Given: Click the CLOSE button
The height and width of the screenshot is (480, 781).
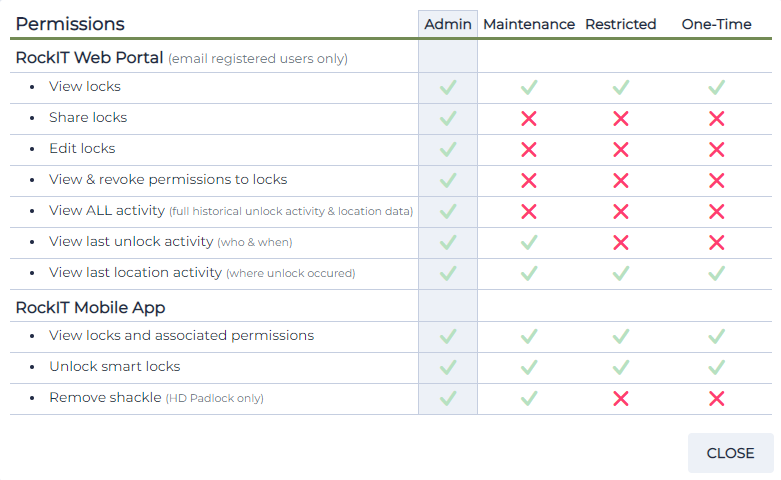Looking at the screenshot, I should point(730,453).
